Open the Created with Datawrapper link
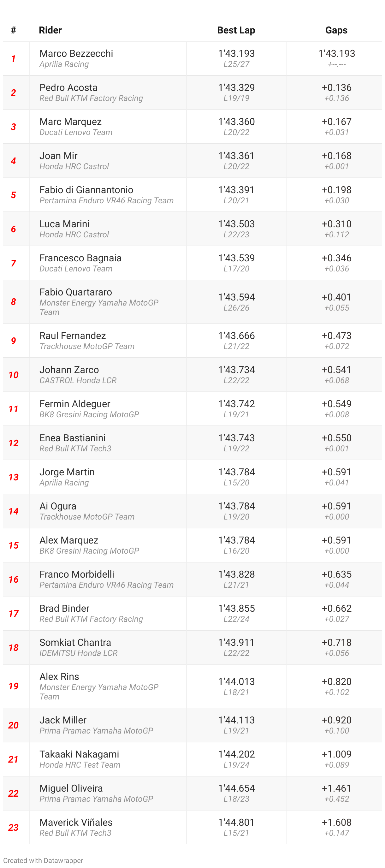 click(43, 860)
